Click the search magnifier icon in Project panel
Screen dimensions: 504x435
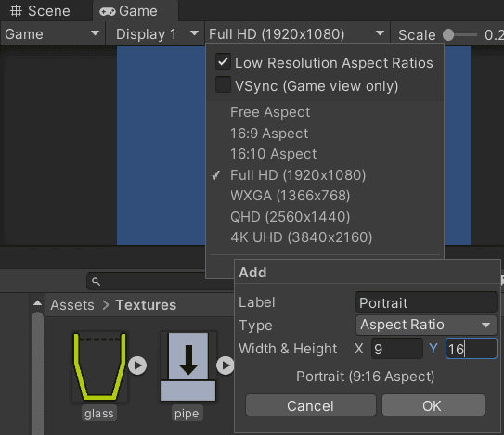click(x=96, y=281)
